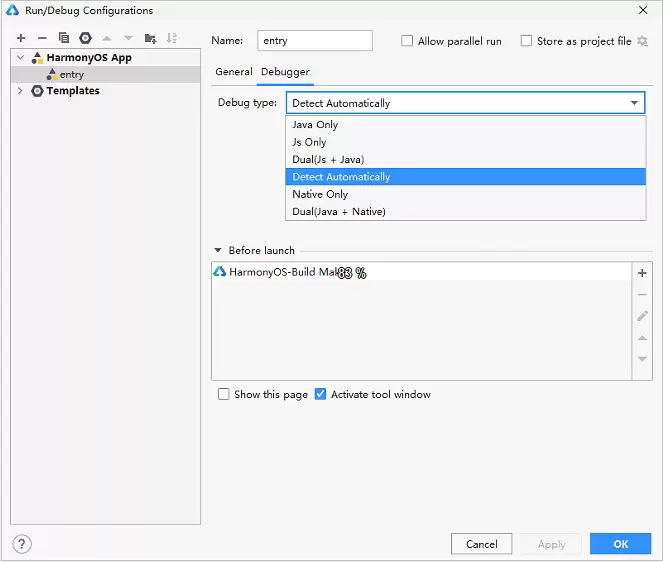Check the Show this page option
Viewport: 663px width, 562px height.
(224, 394)
